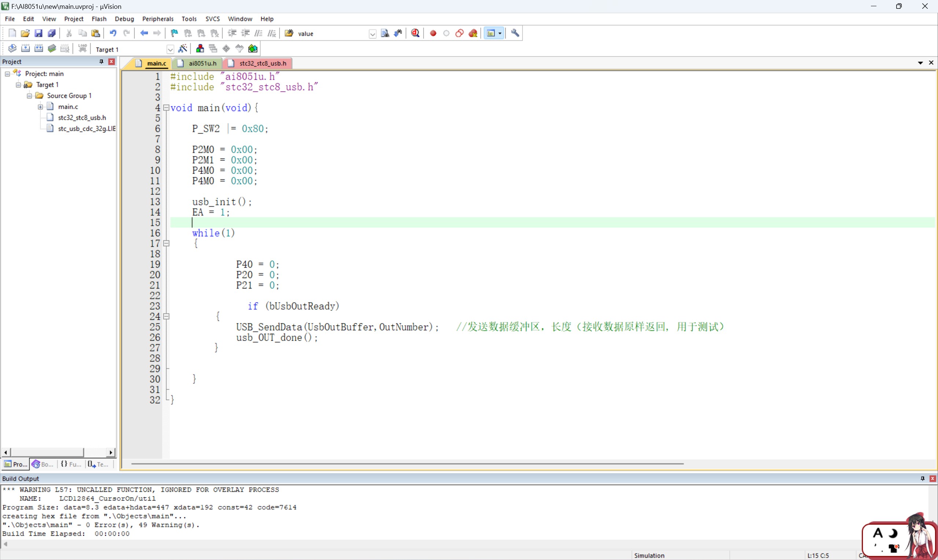The height and width of the screenshot is (560, 938).
Task: Save all files icon
Action: point(52,33)
